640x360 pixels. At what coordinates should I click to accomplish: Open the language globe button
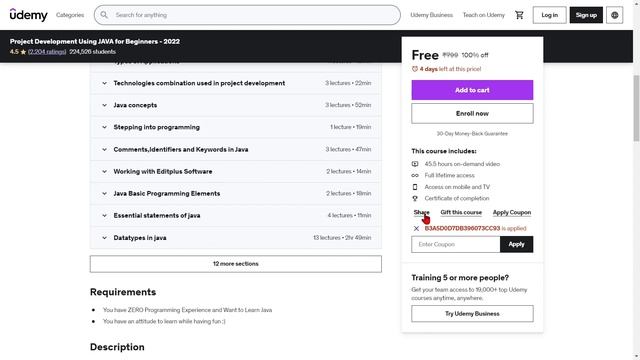pos(614,15)
